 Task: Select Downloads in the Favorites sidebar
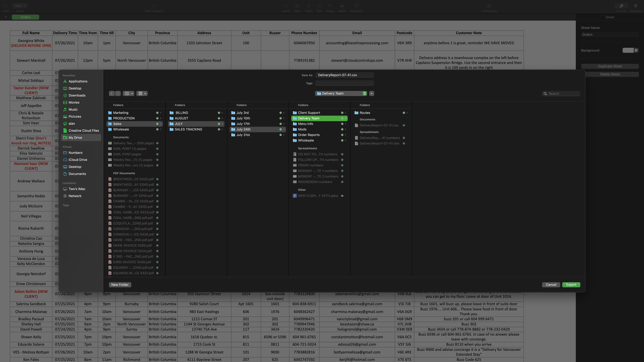pos(77,95)
